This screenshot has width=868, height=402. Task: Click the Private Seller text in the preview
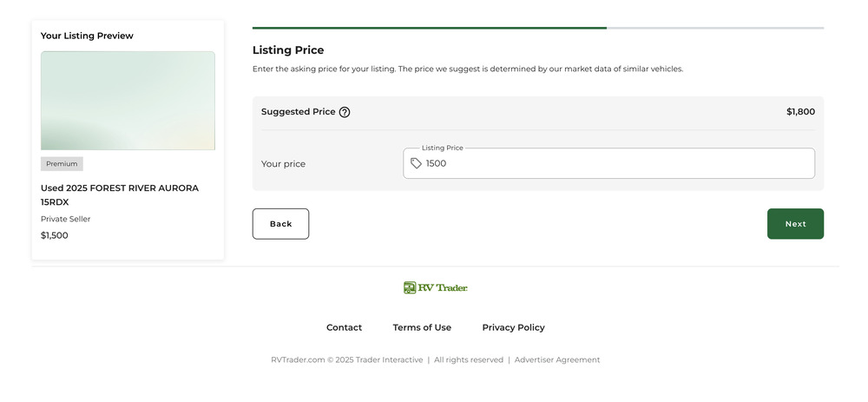click(66, 219)
